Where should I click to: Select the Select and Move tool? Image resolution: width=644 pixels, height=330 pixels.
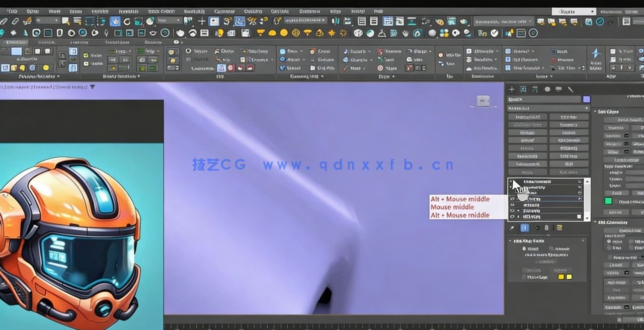click(x=115, y=21)
